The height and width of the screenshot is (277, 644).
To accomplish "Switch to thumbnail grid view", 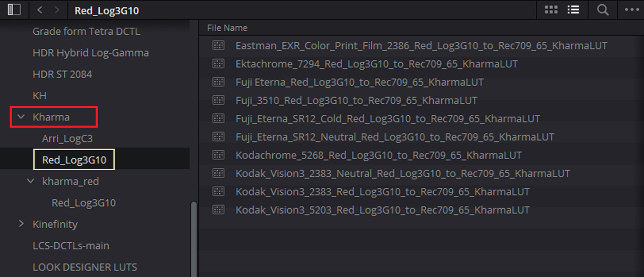I will [x=551, y=10].
